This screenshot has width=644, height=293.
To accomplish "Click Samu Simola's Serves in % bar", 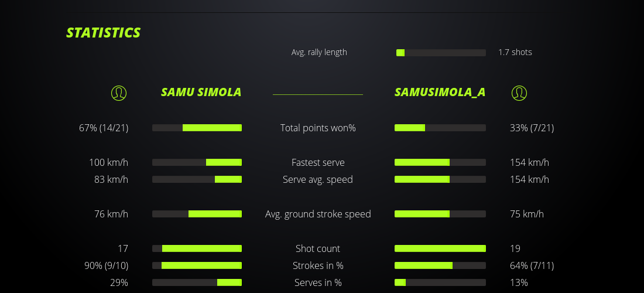I will click(197, 282).
